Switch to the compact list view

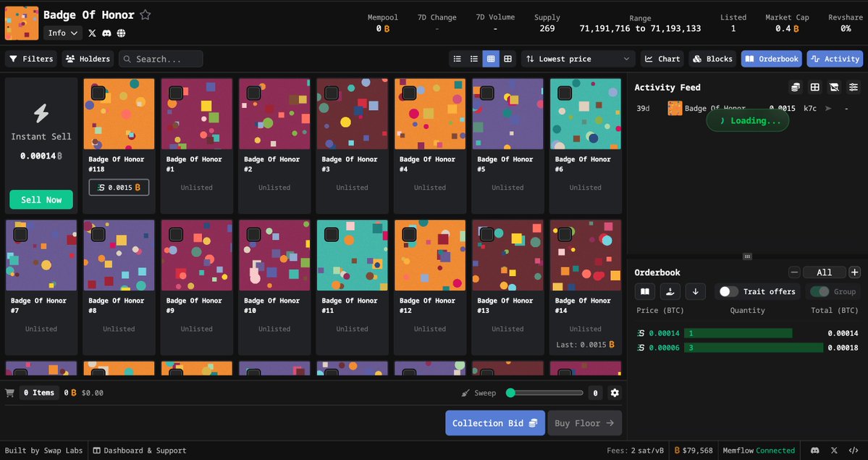[458, 59]
